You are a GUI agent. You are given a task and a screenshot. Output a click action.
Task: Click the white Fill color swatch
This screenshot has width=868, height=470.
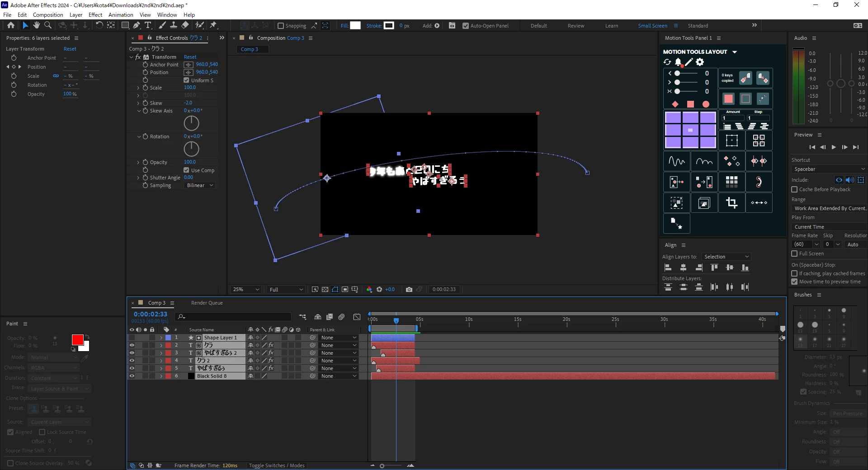(x=355, y=25)
